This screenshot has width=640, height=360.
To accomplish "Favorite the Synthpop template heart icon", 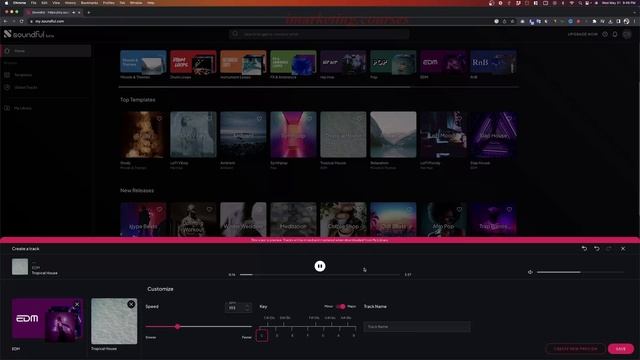I will point(309,119).
